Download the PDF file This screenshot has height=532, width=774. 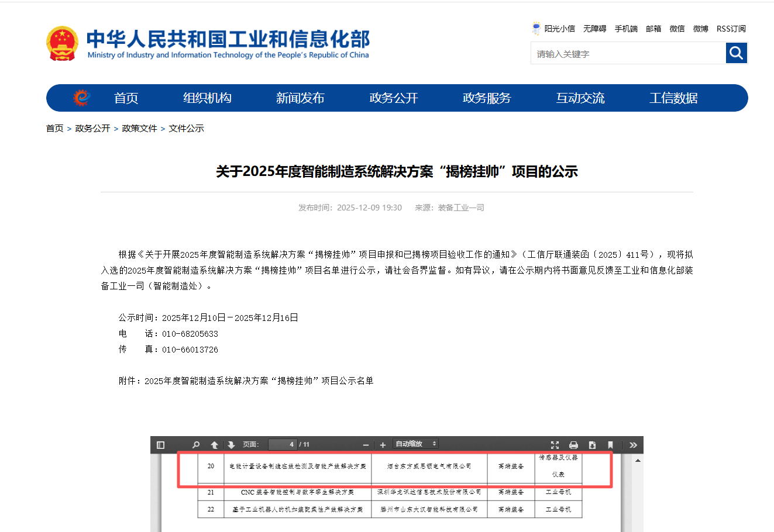tap(592, 445)
